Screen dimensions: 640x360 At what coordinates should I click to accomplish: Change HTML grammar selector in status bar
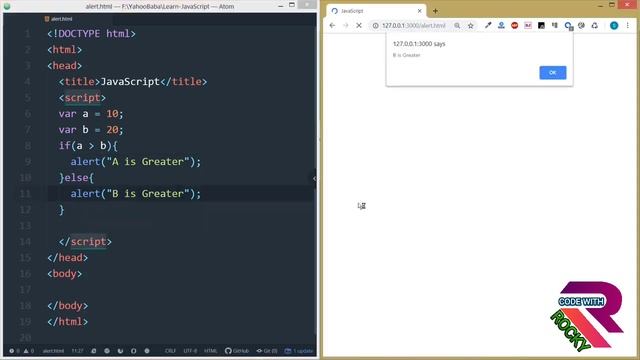point(211,351)
